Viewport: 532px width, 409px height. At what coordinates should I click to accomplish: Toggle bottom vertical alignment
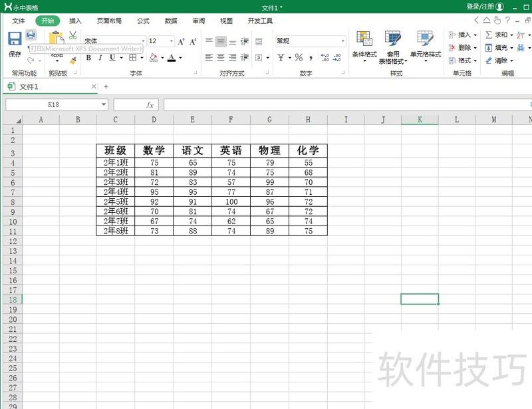[x=232, y=41]
